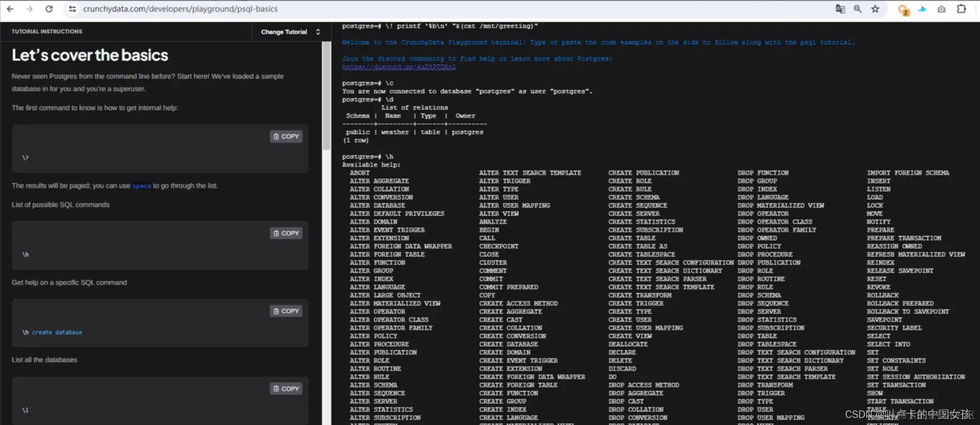Image resolution: width=980 pixels, height=425 pixels.
Task: Go back using the browser back arrow
Action: point(10,9)
